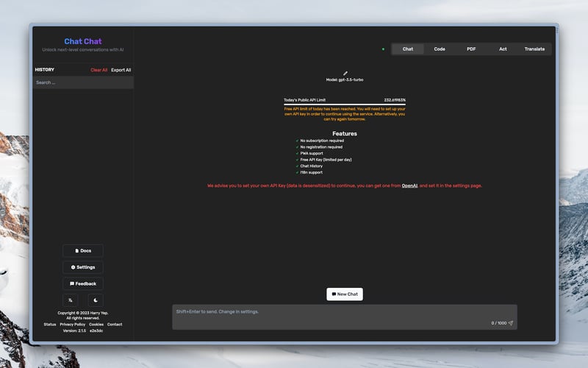Click the Version: 2.1.5 text
This screenshot has height=368, width=588.
click(74, 330)
